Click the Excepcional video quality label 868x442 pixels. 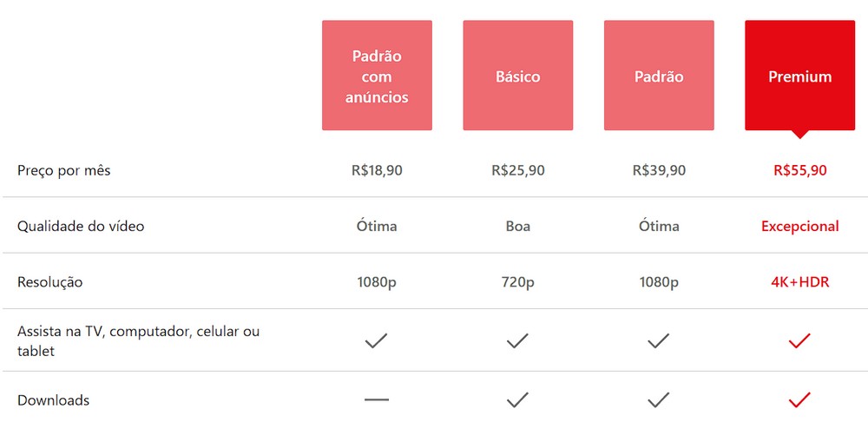(x=799, y=227)
